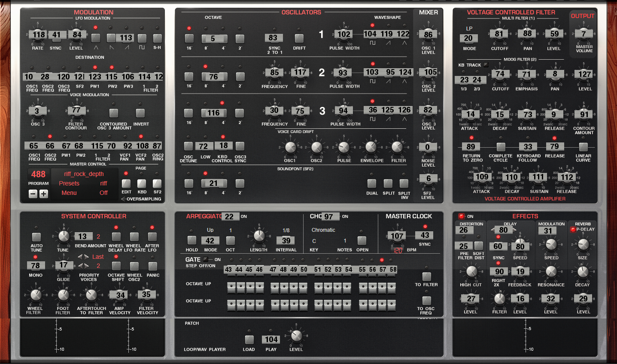Open the Presets list showing riff
This screenshot has width=617, height=364.
pos(69,183)
